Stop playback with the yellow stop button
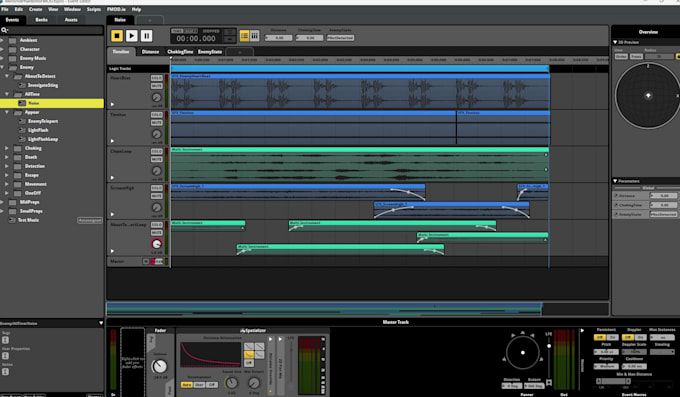Image resolution: width=680 pixels, height=397 pixels. click(117, 36)
